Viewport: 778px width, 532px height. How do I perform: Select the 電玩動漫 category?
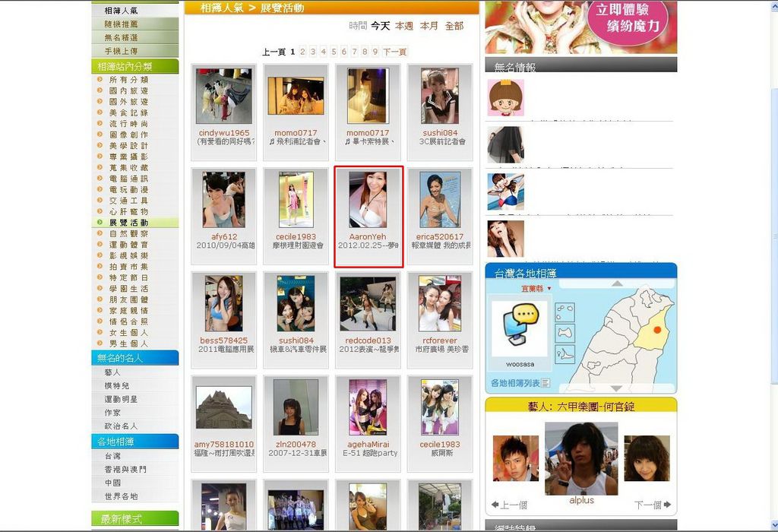coord(128,189)
